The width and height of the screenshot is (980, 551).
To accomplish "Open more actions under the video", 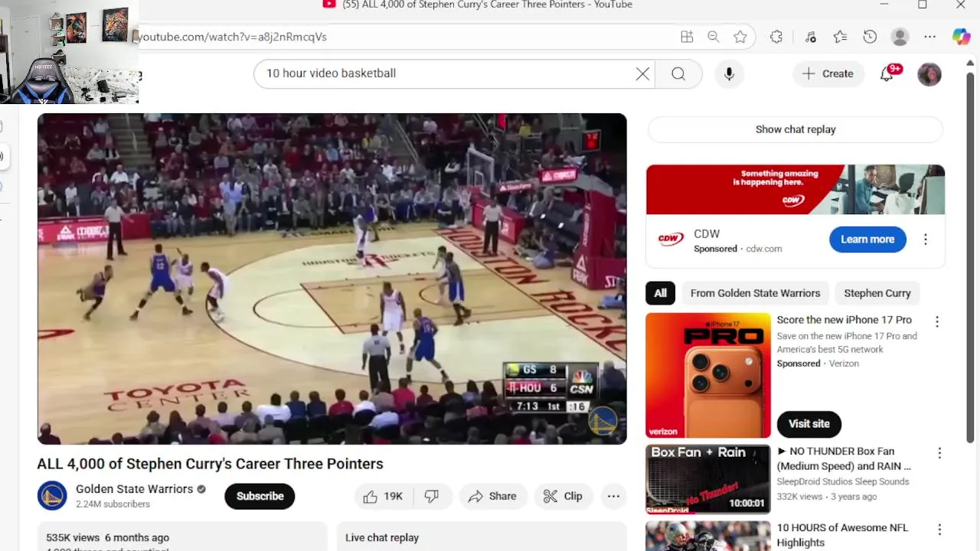I will coord(613,496).
